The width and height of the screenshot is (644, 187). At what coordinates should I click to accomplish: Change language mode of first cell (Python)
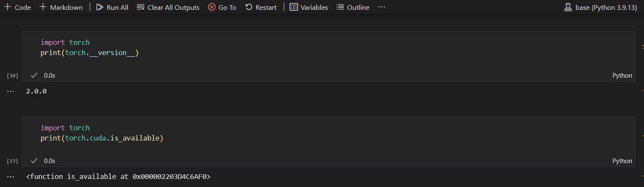pos(622,76)
